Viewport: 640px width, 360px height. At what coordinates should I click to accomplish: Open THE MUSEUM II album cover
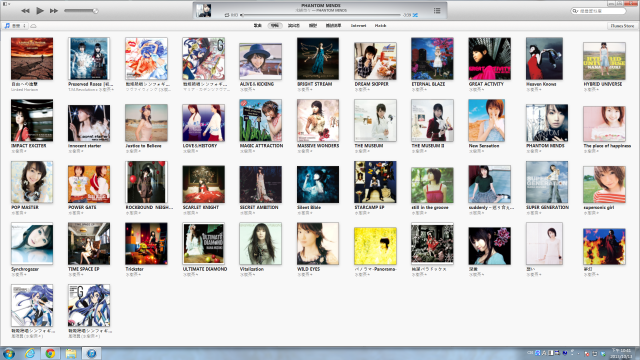point(432,120)
